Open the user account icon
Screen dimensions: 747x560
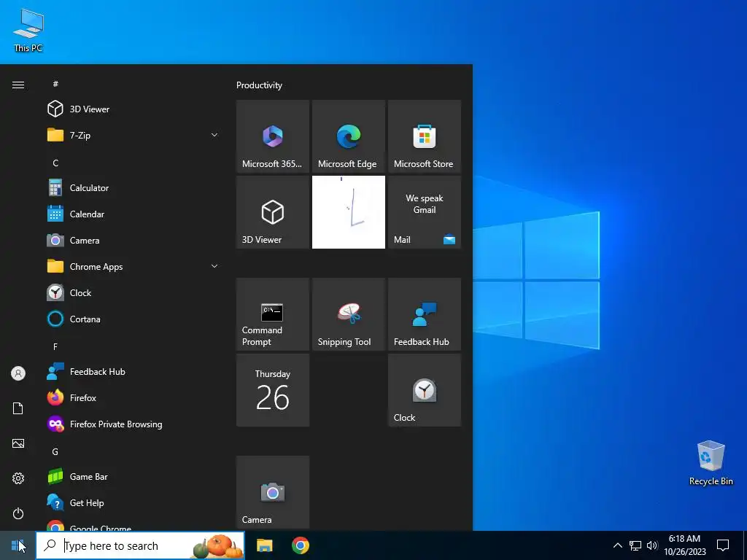click(18, 373)
